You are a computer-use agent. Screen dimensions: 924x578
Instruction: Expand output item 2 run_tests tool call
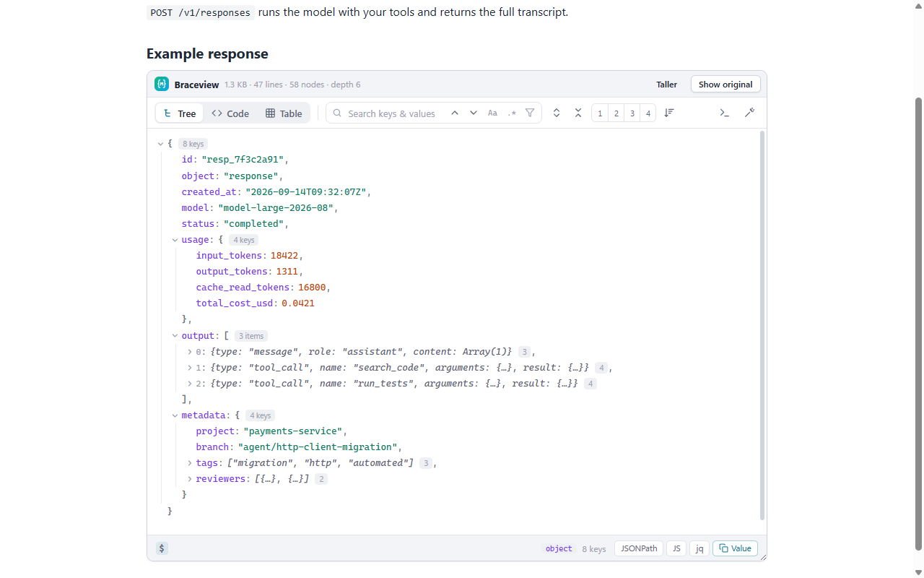click(190, 384)
